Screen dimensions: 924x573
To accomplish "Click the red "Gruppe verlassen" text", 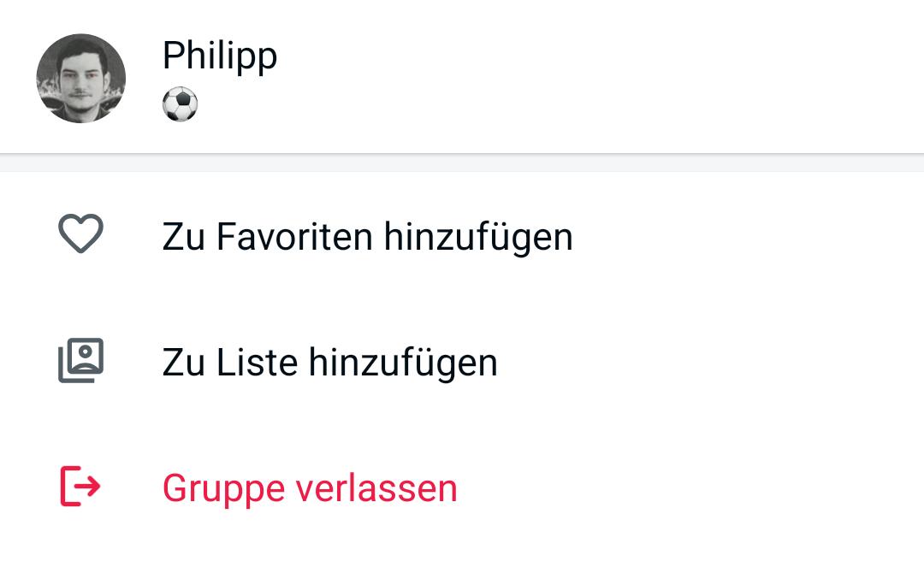I will [310, 488].
